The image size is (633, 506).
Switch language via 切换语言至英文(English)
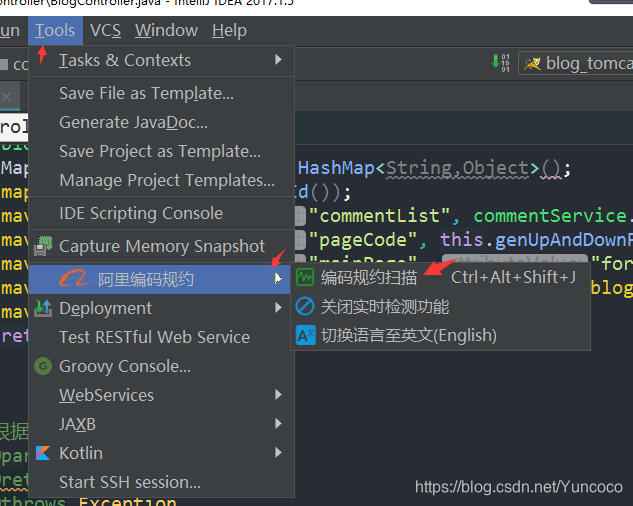click(x=440, y=336)
